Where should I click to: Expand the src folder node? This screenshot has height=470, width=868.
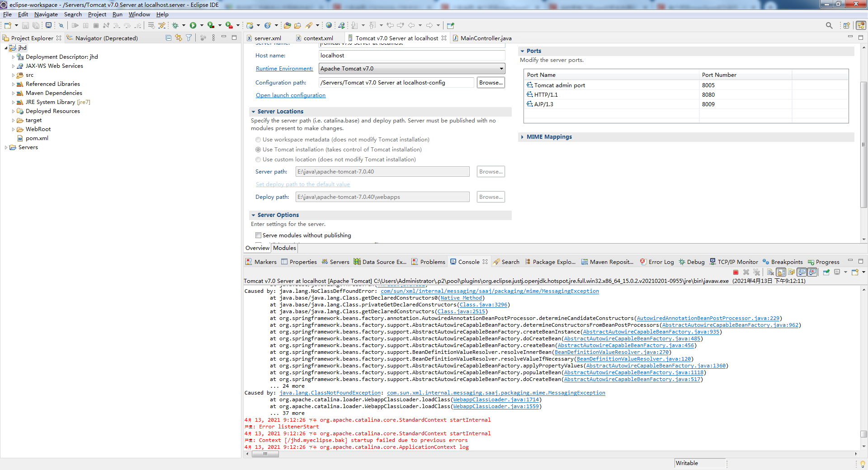[x=13, y=75]
